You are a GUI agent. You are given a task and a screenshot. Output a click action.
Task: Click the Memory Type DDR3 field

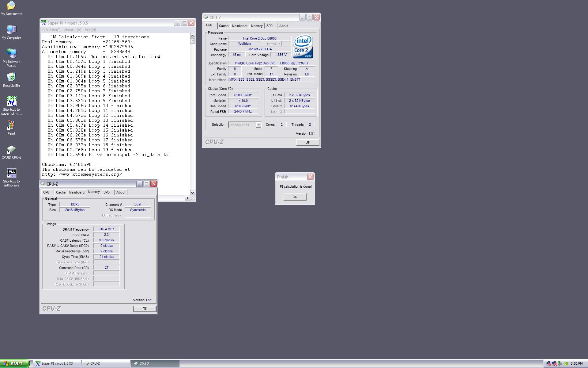click(x=75, y=204)
